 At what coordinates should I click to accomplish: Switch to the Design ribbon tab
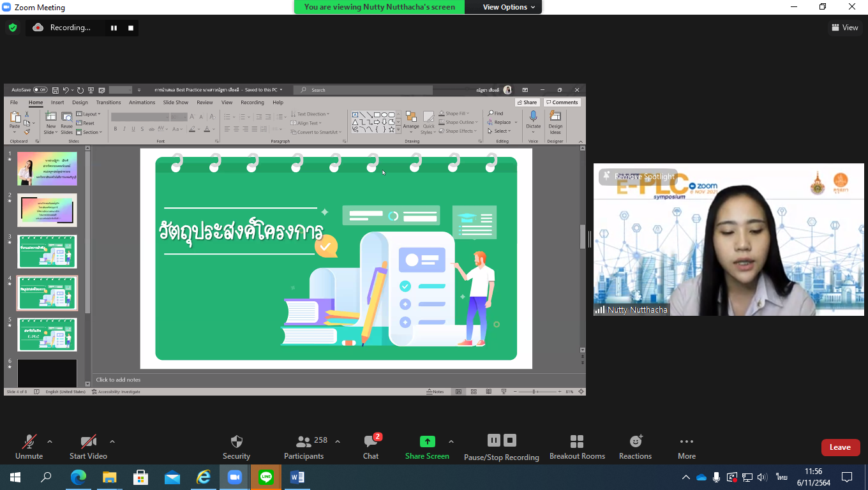click(80, 102)
